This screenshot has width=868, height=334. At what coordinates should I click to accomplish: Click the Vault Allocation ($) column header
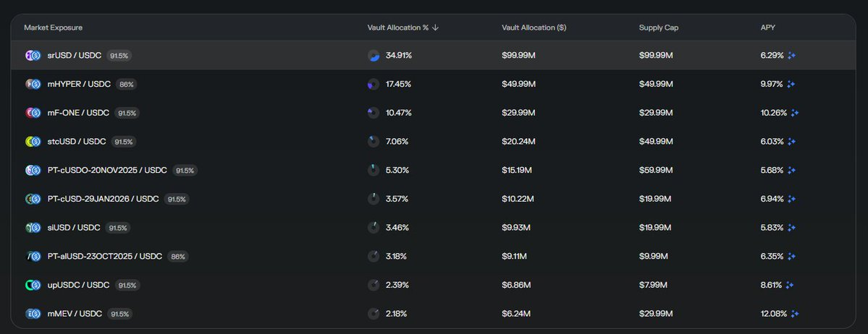[534, 28]
